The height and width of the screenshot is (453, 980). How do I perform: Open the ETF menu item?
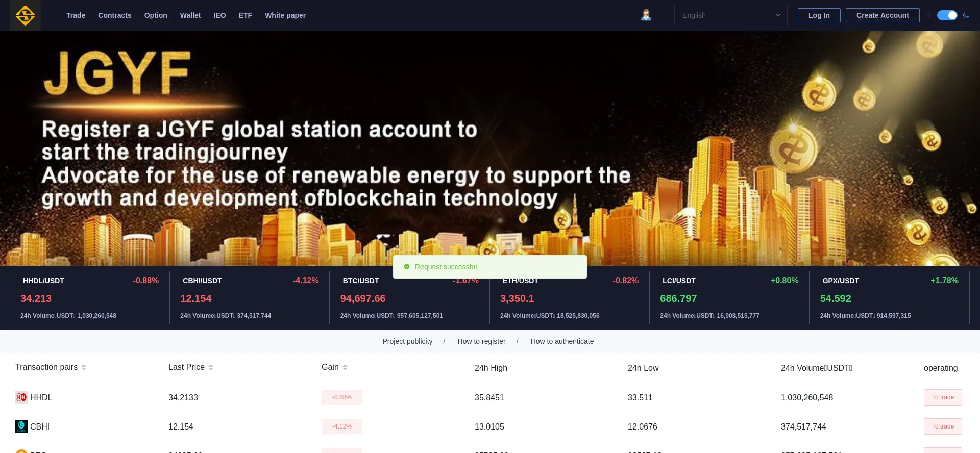(246, 15)
